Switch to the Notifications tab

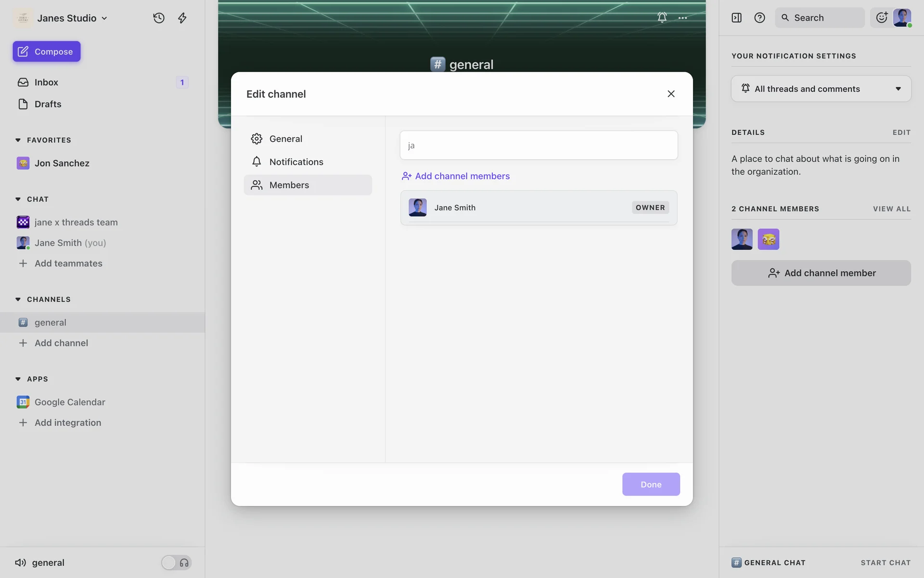coord(296,162)
